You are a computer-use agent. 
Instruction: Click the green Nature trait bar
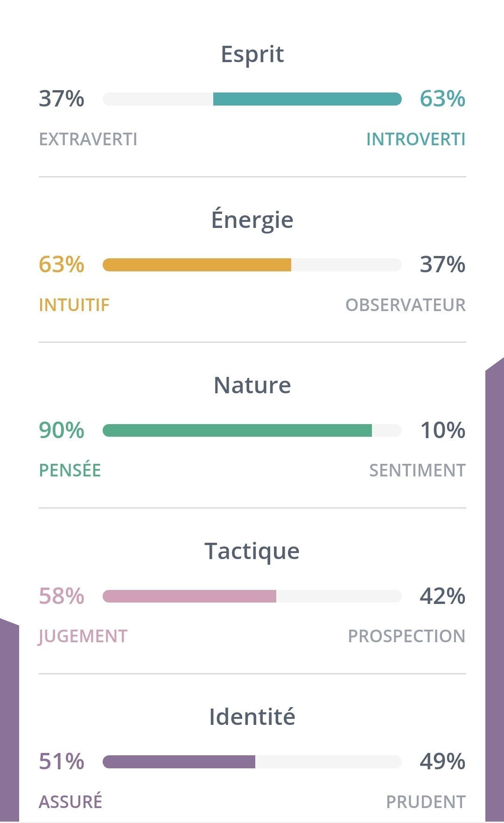point(252,430)
